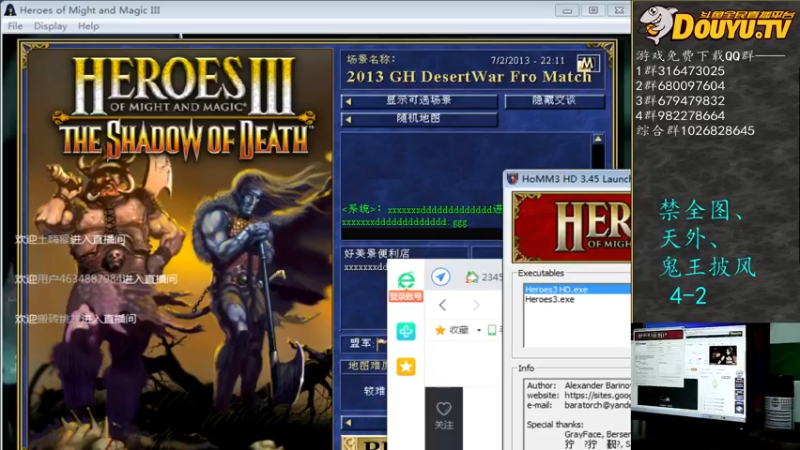This screenshot has height=450, width=800.
Task: Click the blue navigation arrow icon in browser
Action: pos(440,277)
